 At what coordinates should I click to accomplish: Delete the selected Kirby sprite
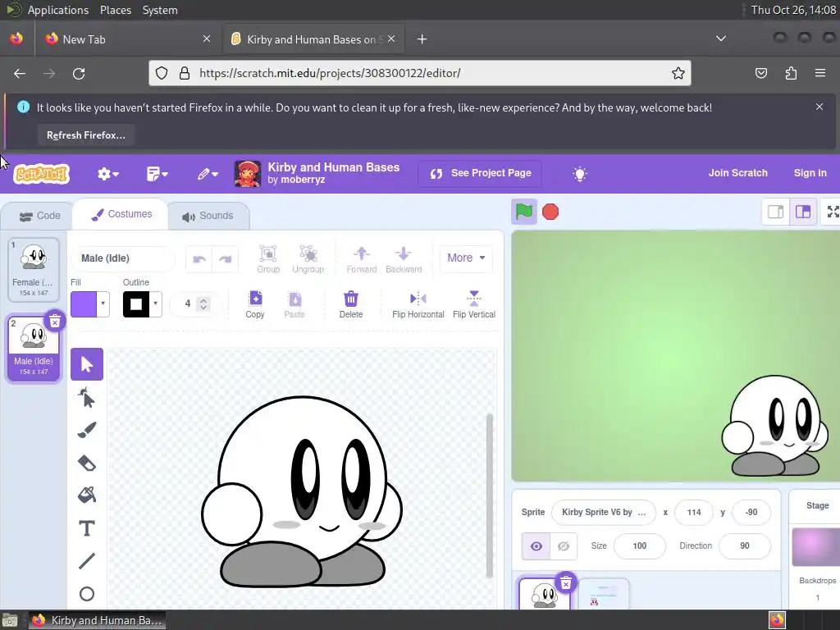click(x=566, y=583)
